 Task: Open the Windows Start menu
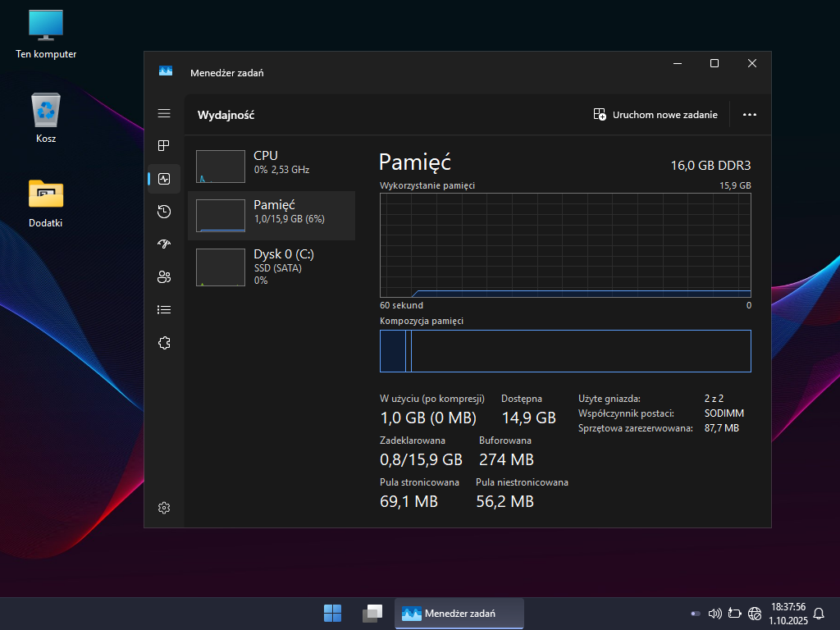(333, 613)
